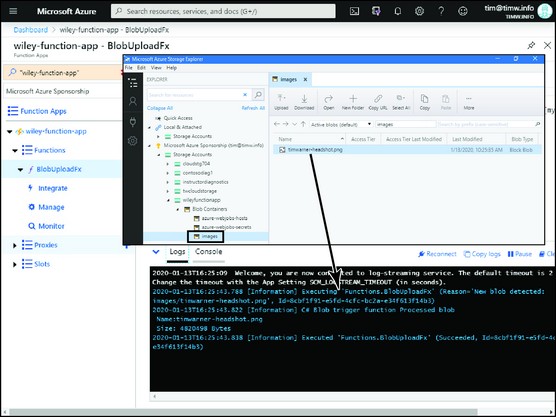This screenshot has height=417, width=556.
Task: Click the Function Apps heading link
Action: [43, 111]
